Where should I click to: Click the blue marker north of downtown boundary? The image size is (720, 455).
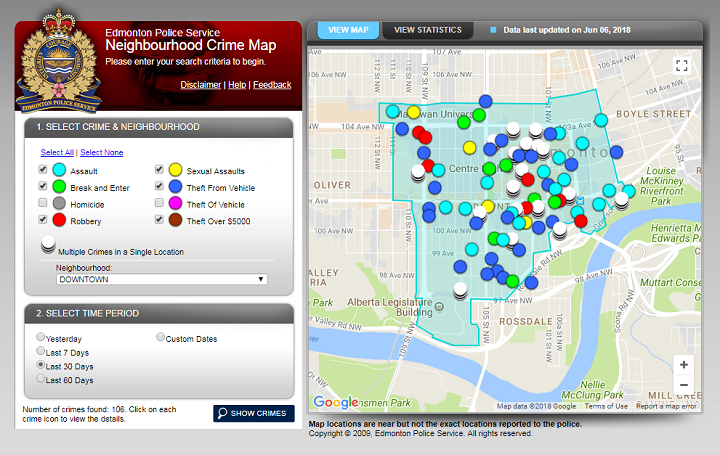tap(485, 101)
